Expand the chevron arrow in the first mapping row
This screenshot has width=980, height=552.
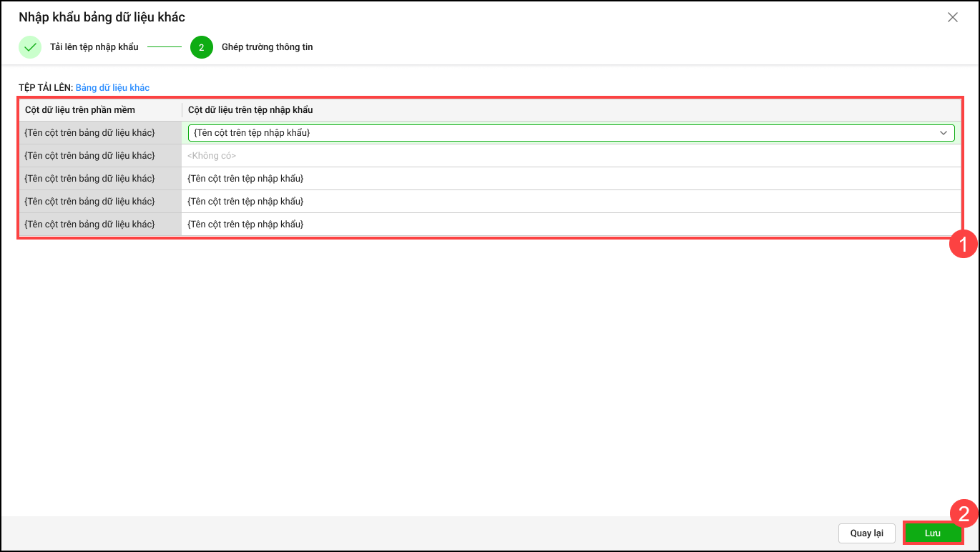(x=944, y=133)
